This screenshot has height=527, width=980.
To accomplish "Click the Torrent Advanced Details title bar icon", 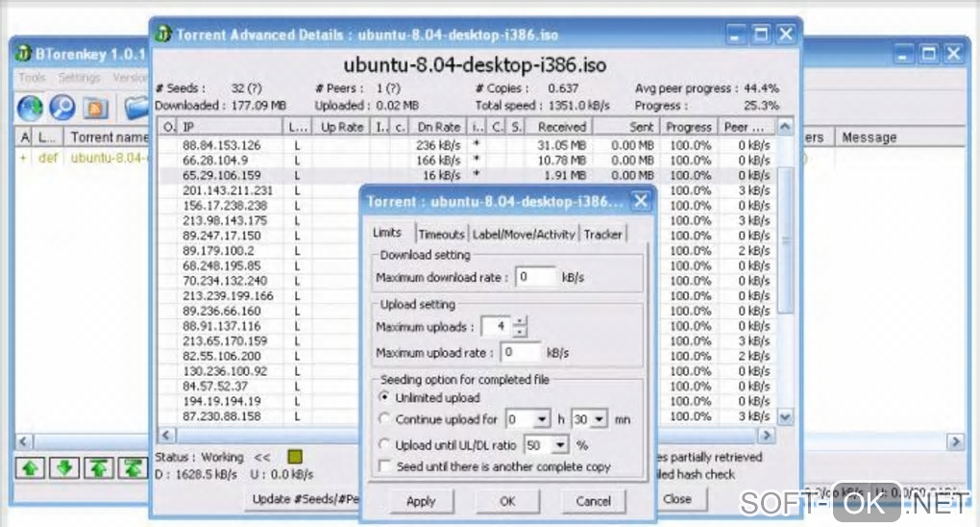I will point(163,34).
